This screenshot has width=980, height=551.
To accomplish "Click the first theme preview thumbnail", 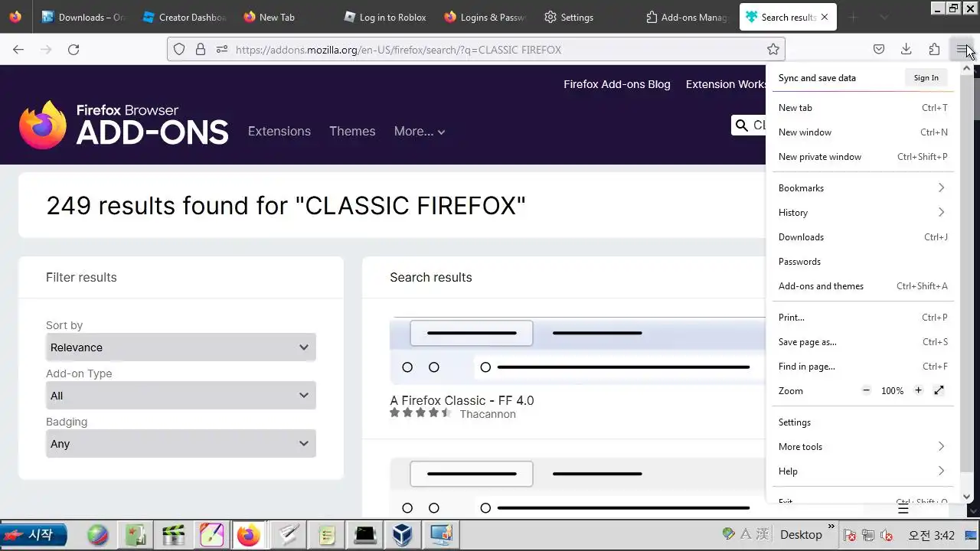I will (577, 349).
